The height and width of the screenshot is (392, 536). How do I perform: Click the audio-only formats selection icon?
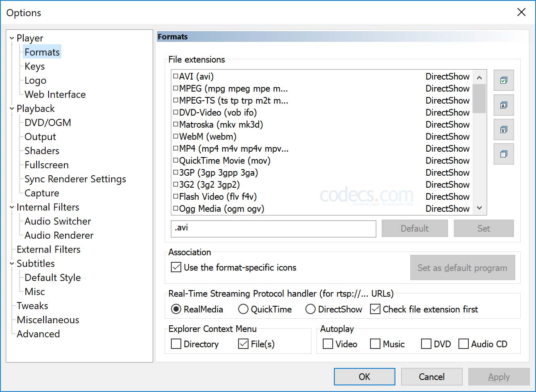click(504, 105)
